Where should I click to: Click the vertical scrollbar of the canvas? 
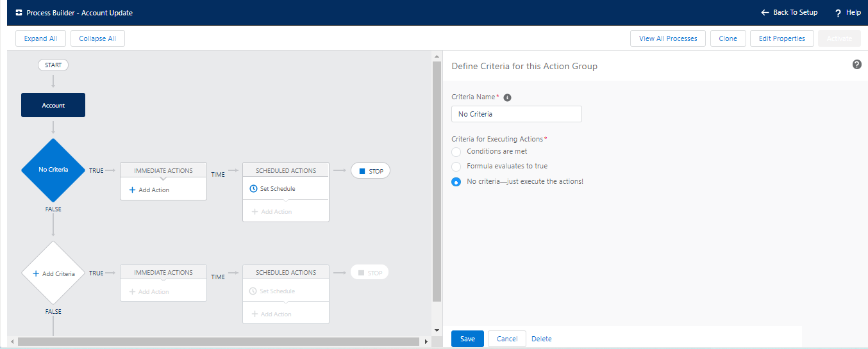click(437, 181)
